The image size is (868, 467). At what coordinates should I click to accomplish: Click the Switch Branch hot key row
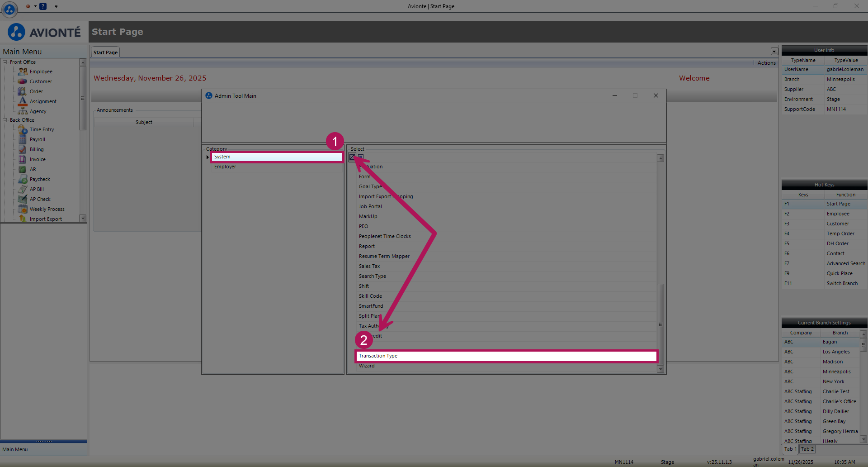(x=824, y=283)
